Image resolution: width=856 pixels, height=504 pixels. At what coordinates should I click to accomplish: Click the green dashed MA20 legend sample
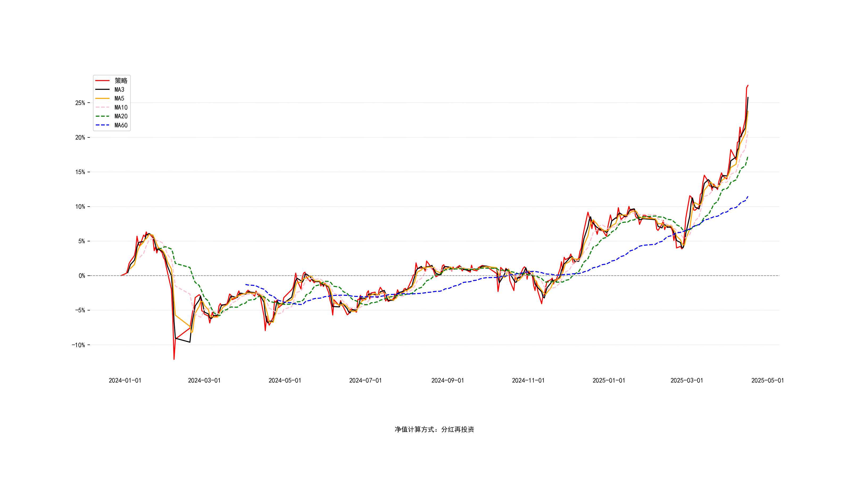point(102,116)
